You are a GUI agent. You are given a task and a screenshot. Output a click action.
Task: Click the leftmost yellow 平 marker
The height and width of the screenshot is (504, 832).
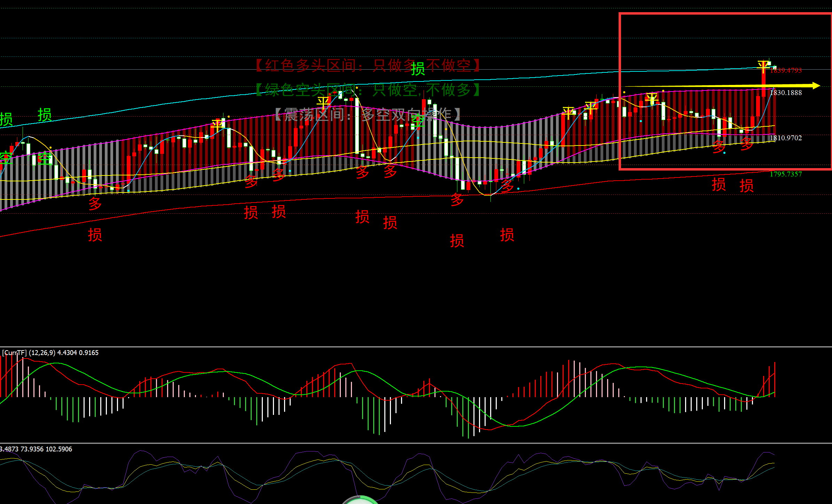[218, 125]
